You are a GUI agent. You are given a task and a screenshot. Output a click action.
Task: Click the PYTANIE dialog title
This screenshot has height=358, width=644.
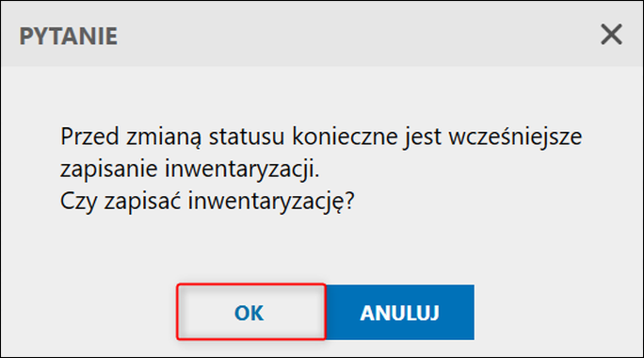[68, 36]
